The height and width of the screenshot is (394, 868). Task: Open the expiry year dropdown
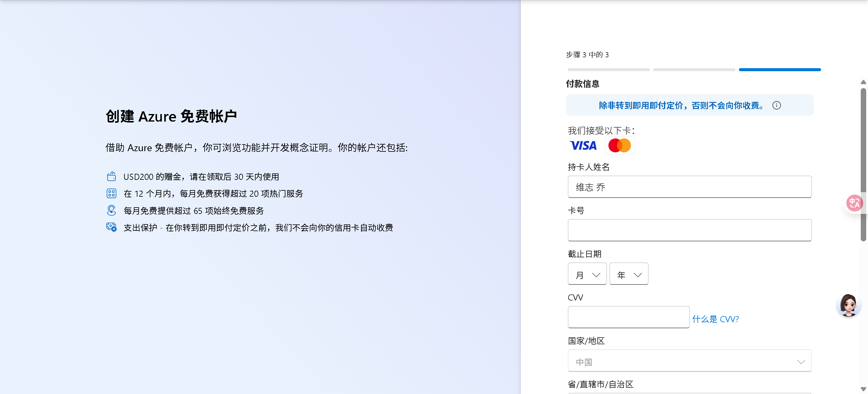[x=629, y=275]
